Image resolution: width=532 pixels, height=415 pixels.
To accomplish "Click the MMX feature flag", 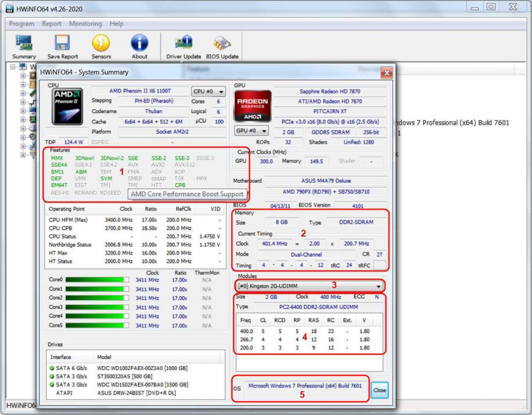I will pyautogui.click(x=57, y=158).
